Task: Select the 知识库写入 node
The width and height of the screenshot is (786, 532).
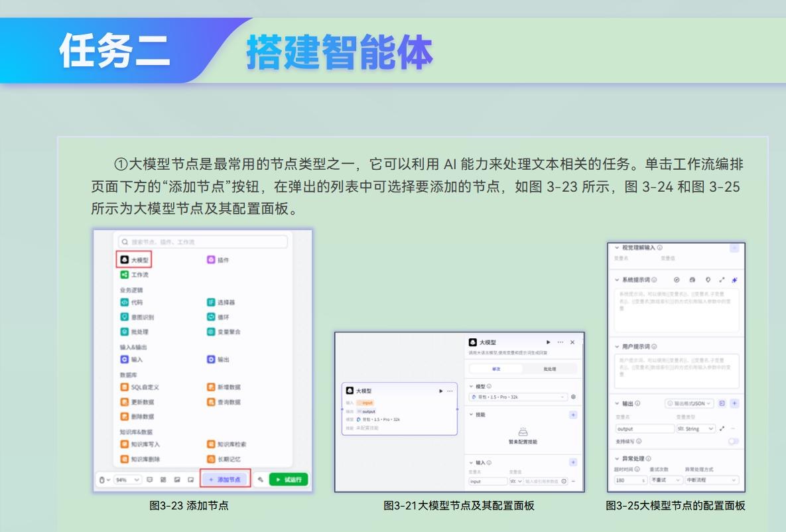Action: [140, 444]
